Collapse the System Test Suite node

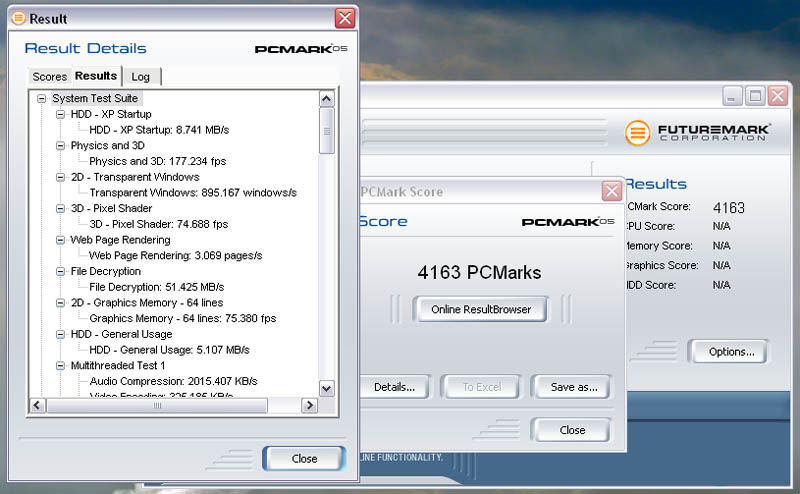coord(42,98)
